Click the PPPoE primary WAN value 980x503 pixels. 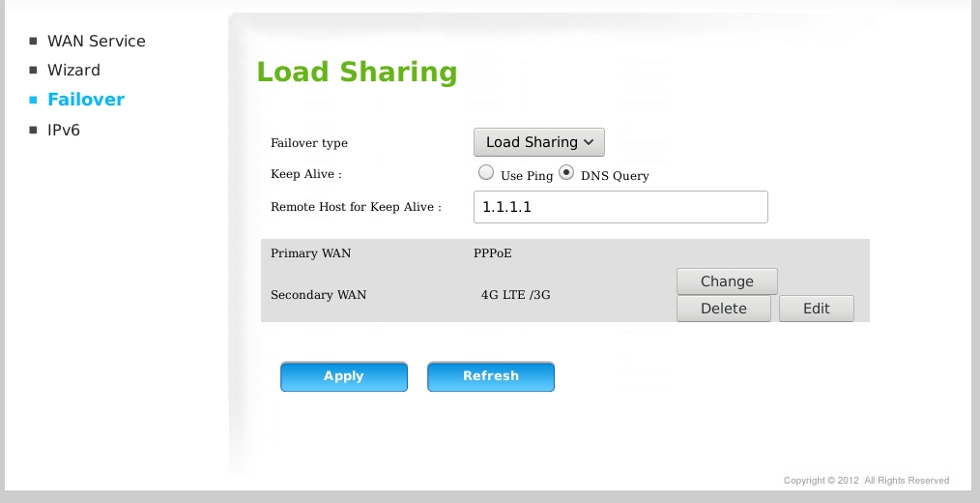tap(493, 253)
